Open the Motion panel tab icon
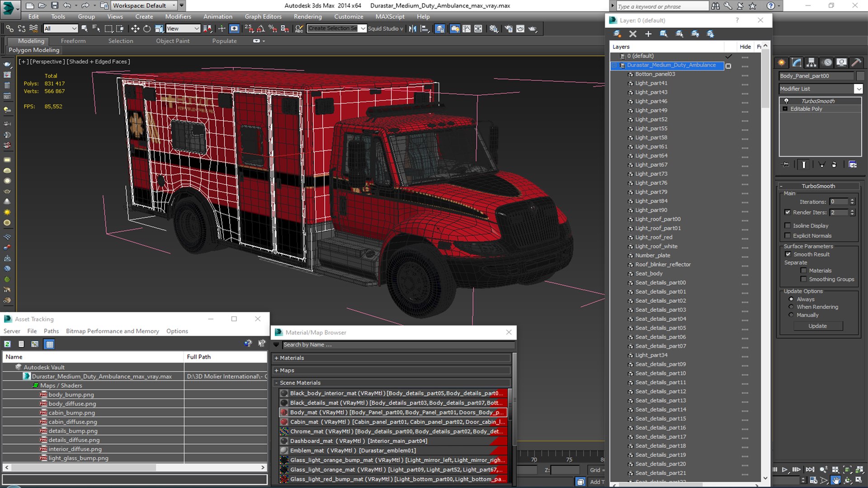Image resolution: width=868 pixels, height=488 pixels. (x=827, y=62)
